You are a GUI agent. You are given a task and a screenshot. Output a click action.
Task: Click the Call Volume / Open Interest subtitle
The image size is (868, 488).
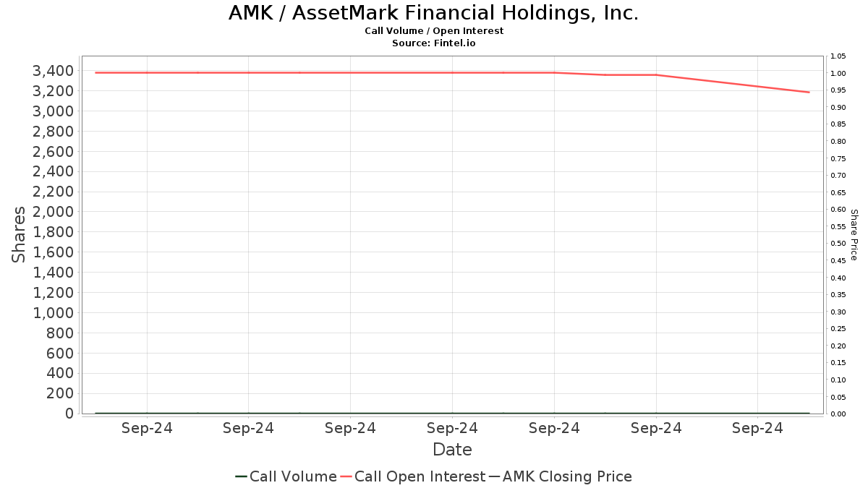click(433, 31)
